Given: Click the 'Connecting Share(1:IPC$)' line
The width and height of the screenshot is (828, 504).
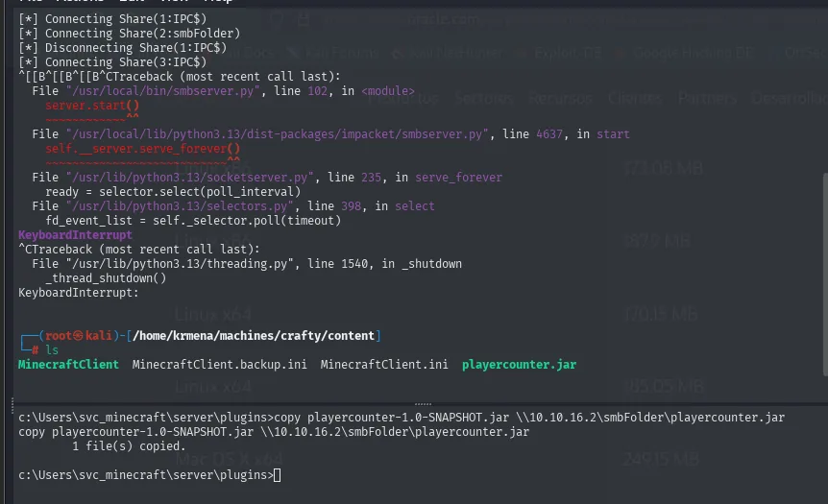Looking at the screenshot, I should (112, 19).
